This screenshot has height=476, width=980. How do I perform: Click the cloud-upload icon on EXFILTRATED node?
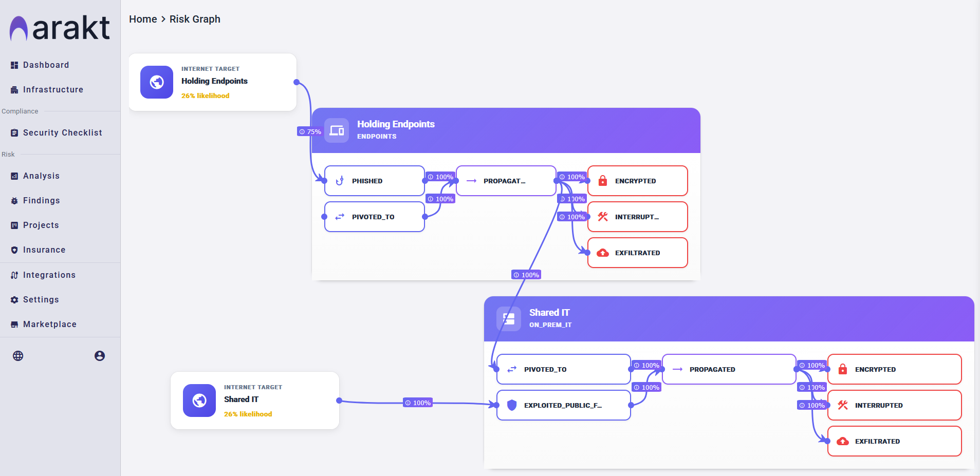click(x=602, y=252)
